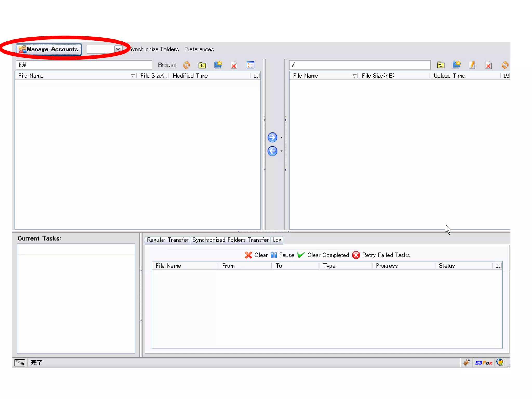
Task: Open the transfer table column picker
Action: [498, 266]
